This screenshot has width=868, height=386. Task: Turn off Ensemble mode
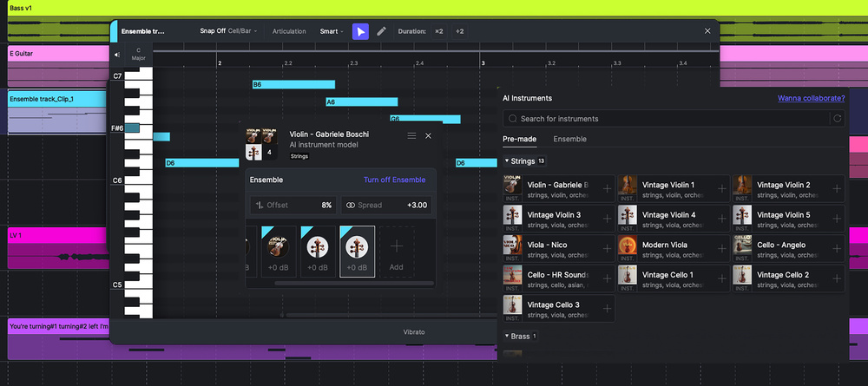click(394, 180)
